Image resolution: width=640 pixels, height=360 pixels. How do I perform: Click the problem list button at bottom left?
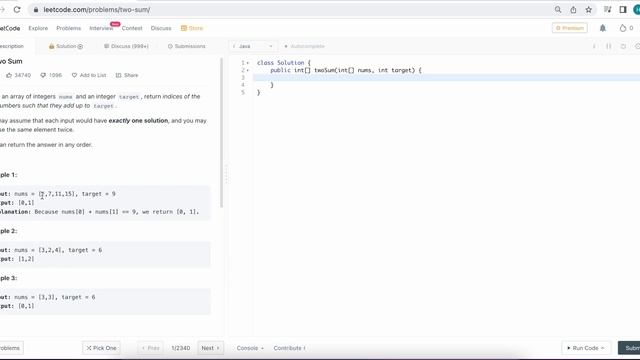click(11, 348)
